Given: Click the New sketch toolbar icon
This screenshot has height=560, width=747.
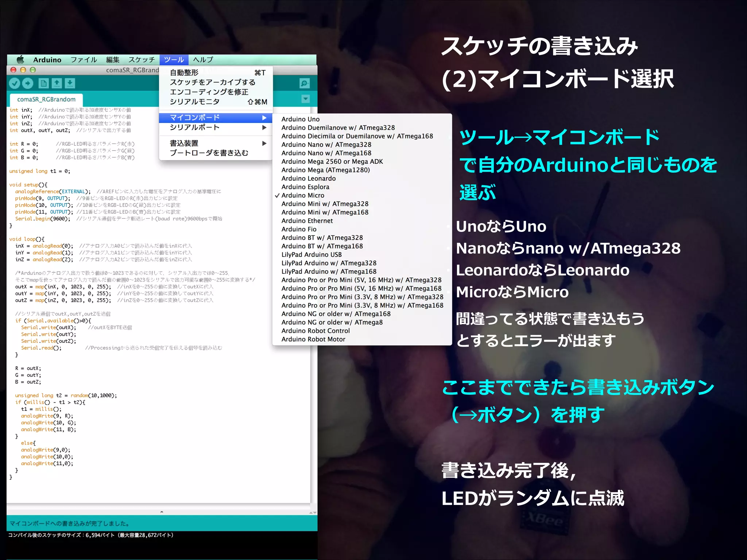Looking at the screenshot, I should [x=43, y=83].
